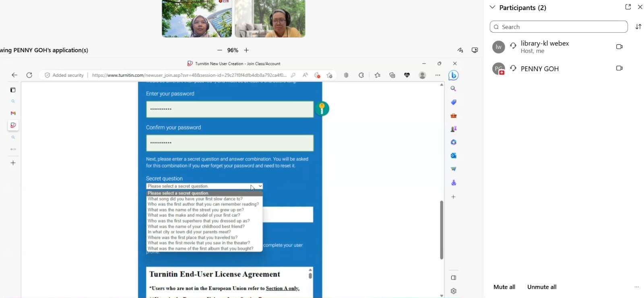644x298 pixels.
Task: Click the green password manager key badge
Action: tap(322, 109)
